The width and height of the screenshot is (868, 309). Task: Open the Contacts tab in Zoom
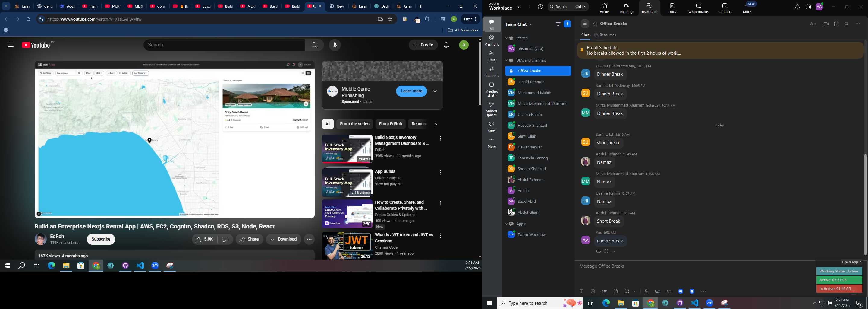pyautogui.click(x=725, y=8)
